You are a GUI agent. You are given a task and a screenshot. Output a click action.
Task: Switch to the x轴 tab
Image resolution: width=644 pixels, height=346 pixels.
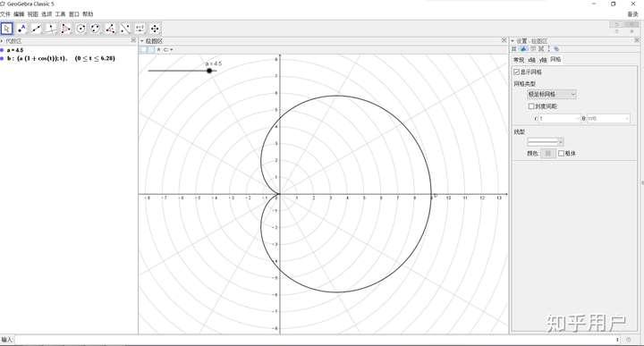(x=532, y=60)
